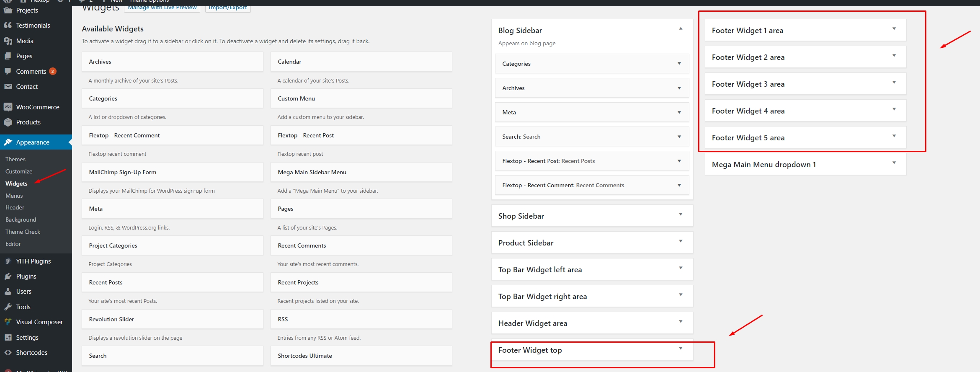Click the Tools wrench icon
This screenshot has height=372, width=980.
[x=8, y=307]
